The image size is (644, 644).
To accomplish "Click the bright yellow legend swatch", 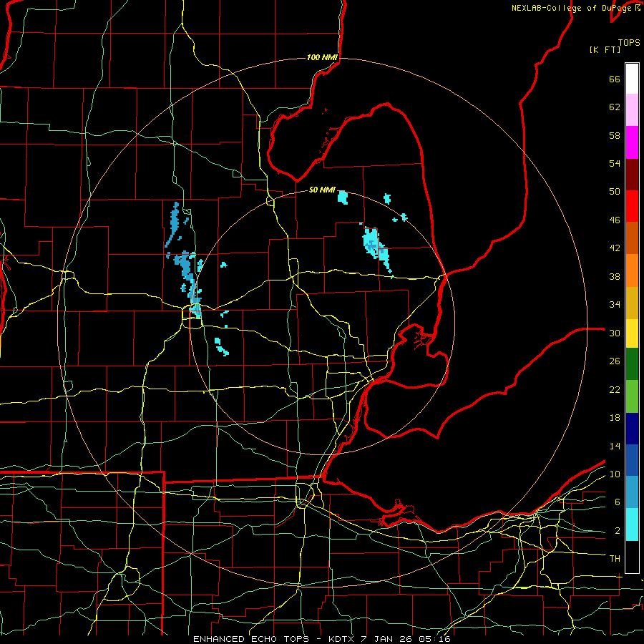I will coord(632,333).
